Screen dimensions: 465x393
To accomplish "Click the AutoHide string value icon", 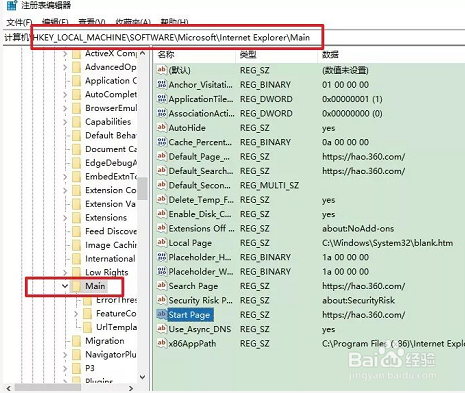I will [x=162, y=127].
